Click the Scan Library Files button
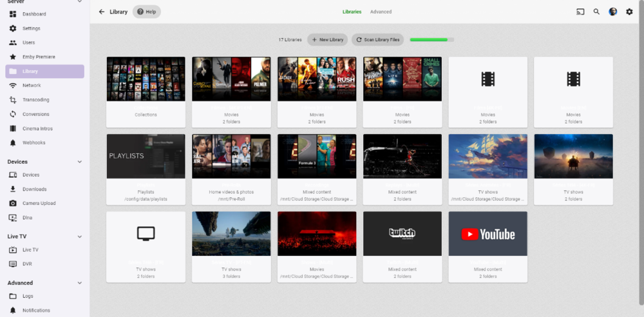Image resolution: width=644 pixels, height=317 pixels. point(378,40)
